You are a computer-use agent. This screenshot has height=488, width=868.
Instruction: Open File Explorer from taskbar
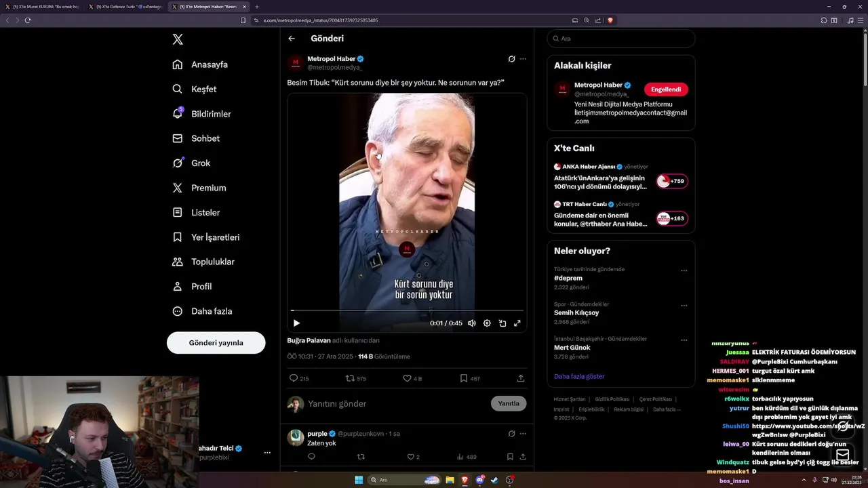450,480
